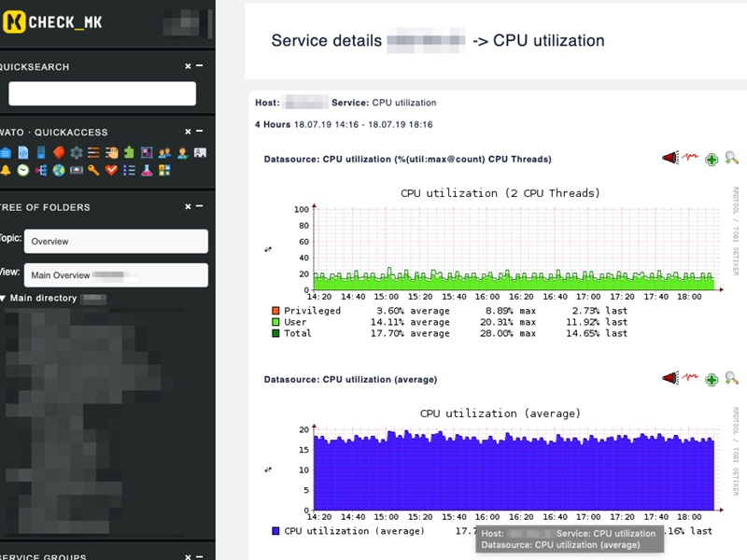Click inside the Quicksearch input field
Screen dimensions: 747x560
tap(102, 93)
